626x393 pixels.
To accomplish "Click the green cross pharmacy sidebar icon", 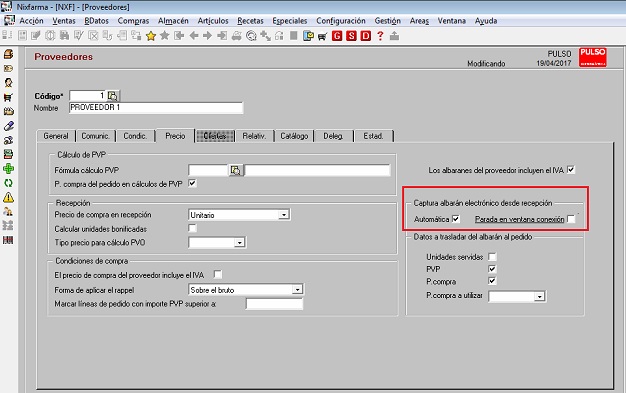I will 8,169.
